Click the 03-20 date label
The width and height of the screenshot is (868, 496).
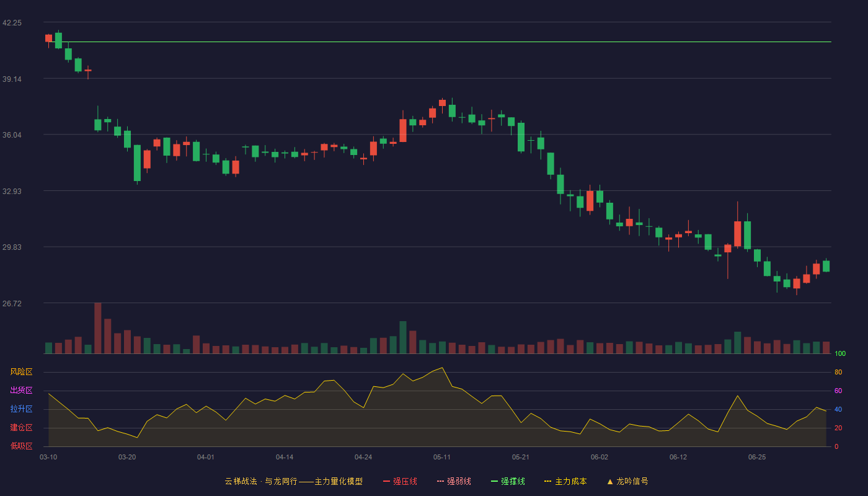[x=127, y=457]
